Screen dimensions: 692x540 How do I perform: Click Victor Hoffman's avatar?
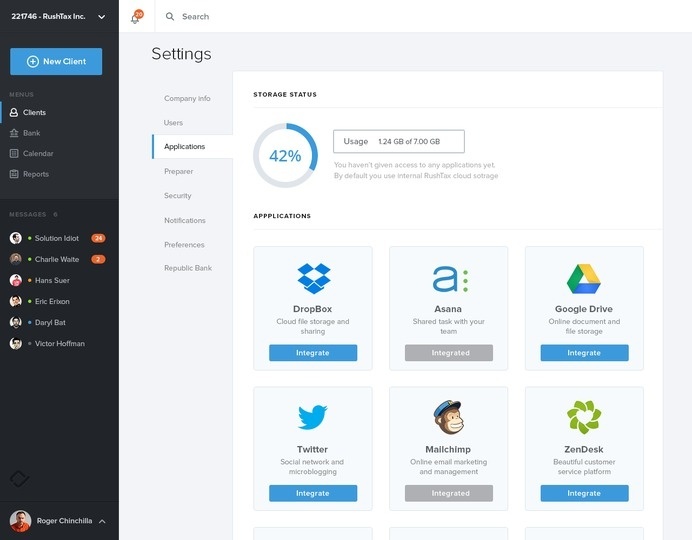click(x=16, y=343)
